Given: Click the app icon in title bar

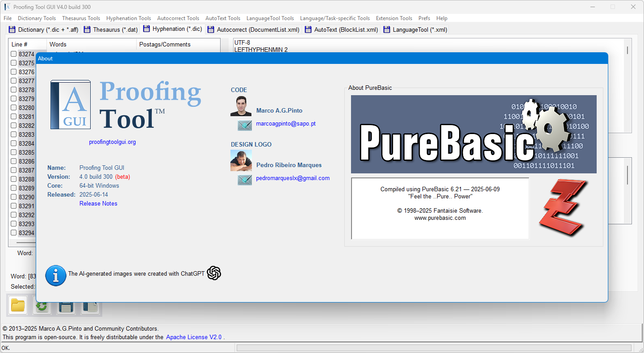Looking at the screenshot, I should tap(8, 7).
